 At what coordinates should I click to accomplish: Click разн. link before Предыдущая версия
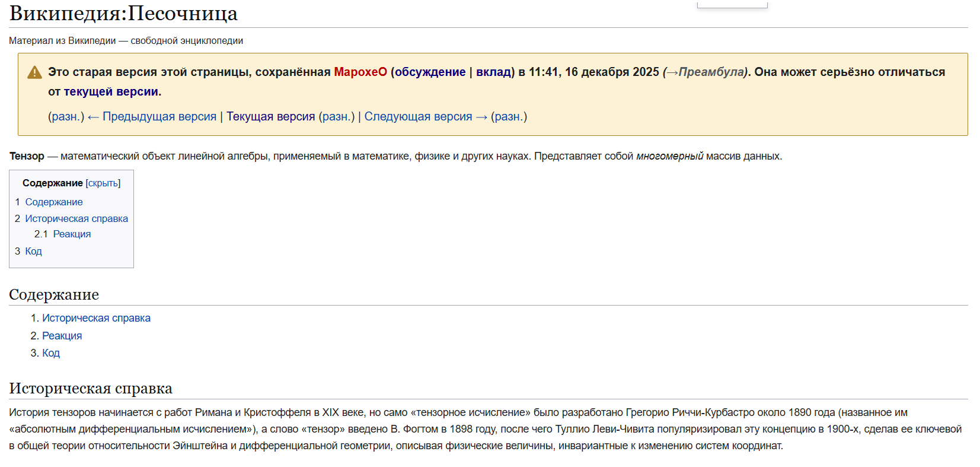tap(66, 116)
